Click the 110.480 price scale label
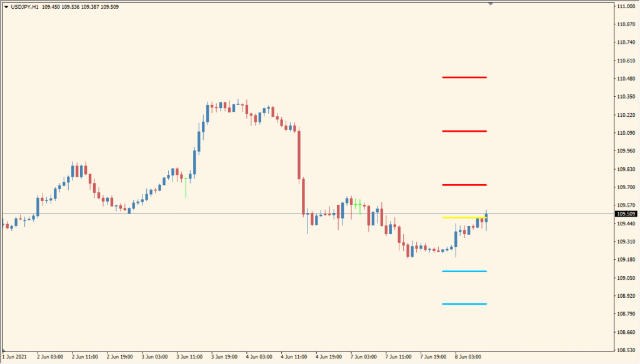The width and height of the screenshot is (640, 364). (x=626, y=79)
